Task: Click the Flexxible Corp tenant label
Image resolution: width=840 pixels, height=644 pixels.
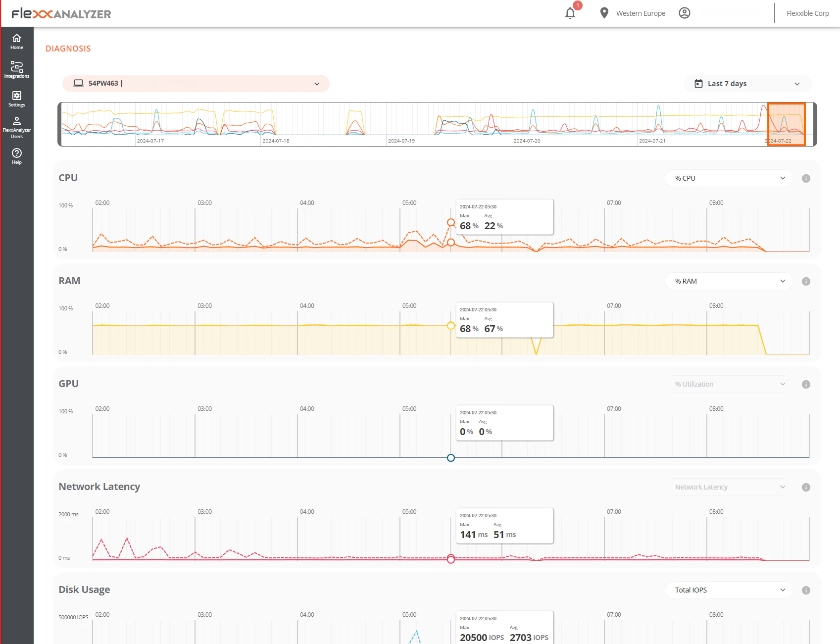Action: click(807, 13)
